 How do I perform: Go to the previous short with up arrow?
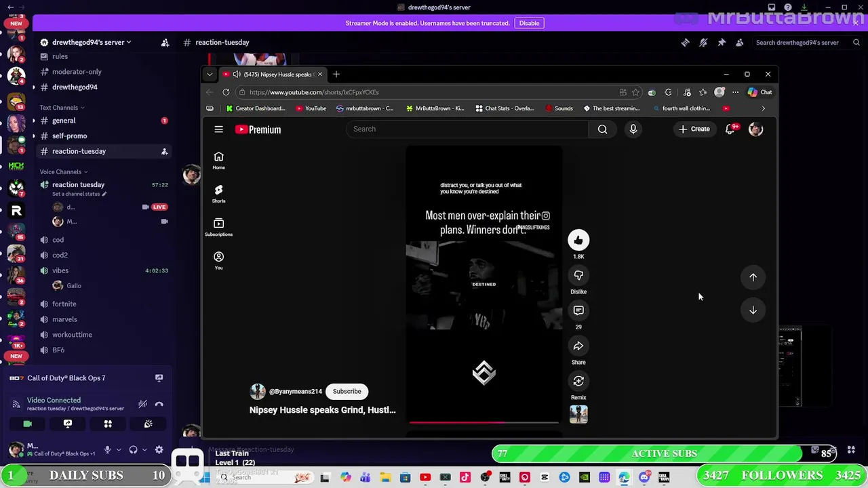[x=753, y=277]
